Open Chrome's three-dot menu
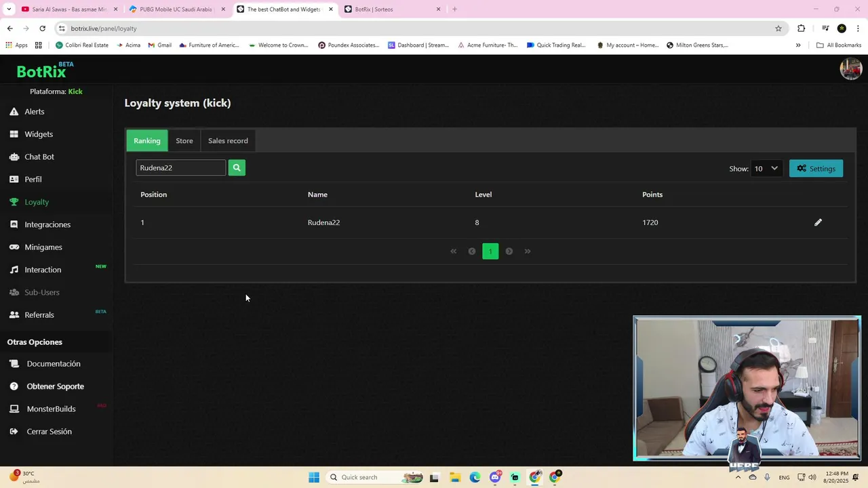Image resolution: width=868 pixels, height=488 pixels. click(859, 28)
